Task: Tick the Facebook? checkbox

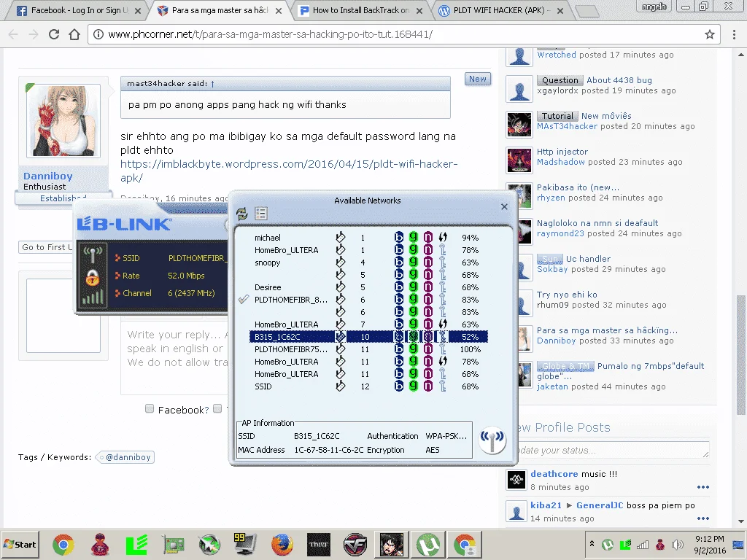Action: tap(150, 408)
